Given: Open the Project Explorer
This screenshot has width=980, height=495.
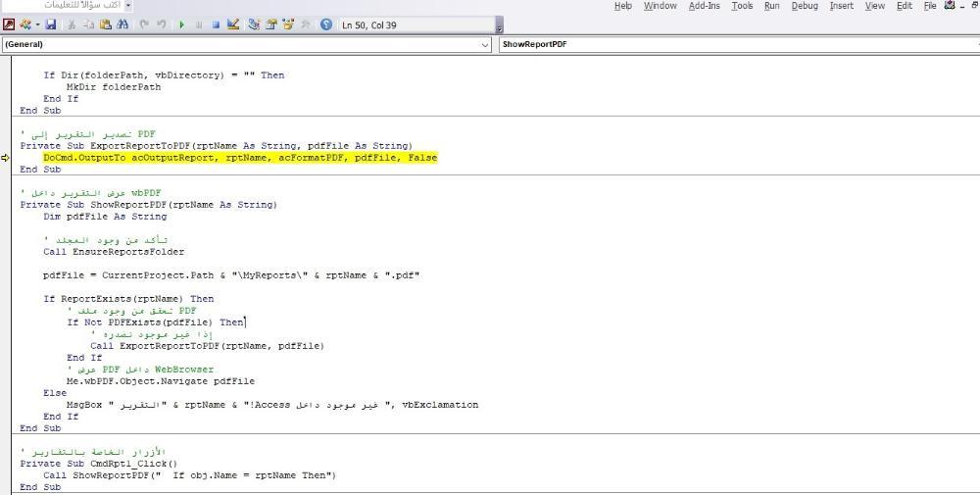Looking at the screenshot, I should (254, 25).
